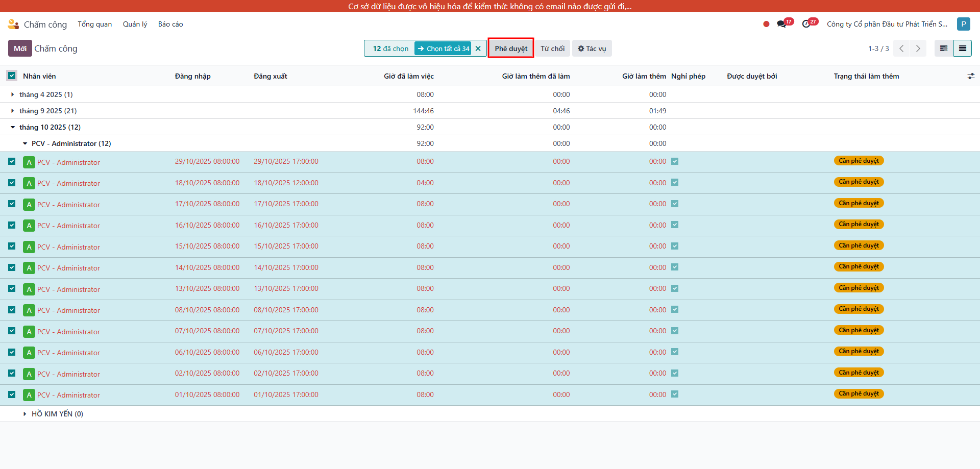
Task: Click the Từ chối refuse button
Action: click(553, 48)
